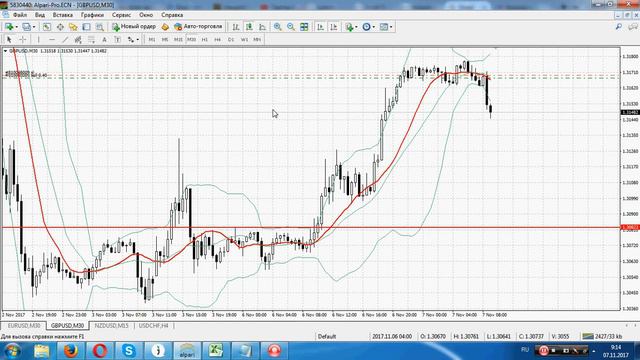
Task: Launch MetaEditor from the toolbar icon
Action: coord(165,27)
